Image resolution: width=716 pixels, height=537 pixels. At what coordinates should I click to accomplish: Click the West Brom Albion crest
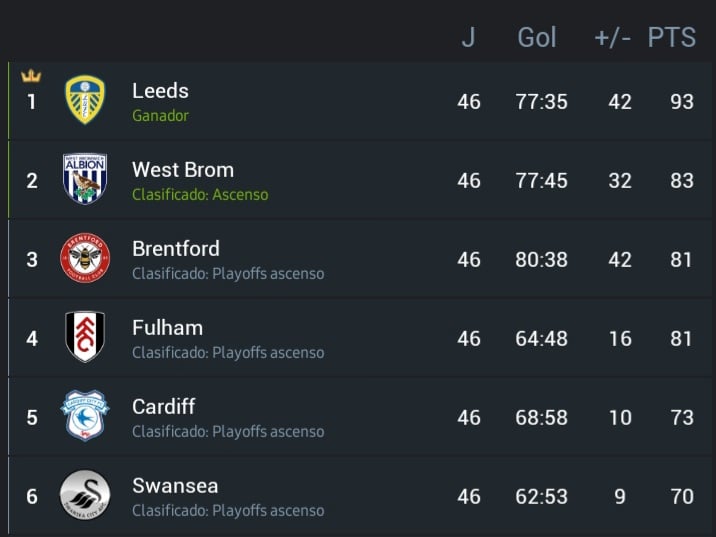[85, 180]
